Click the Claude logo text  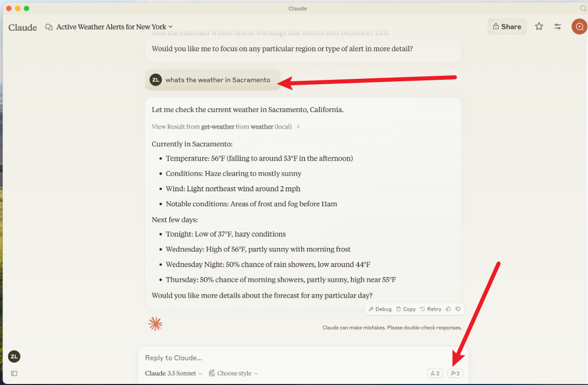click(23, 28)
